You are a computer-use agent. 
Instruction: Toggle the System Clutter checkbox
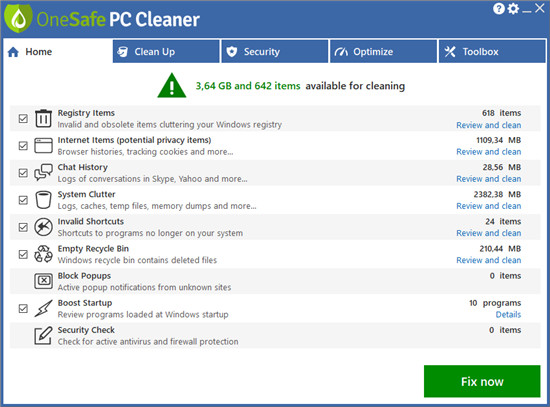point(23,200)
